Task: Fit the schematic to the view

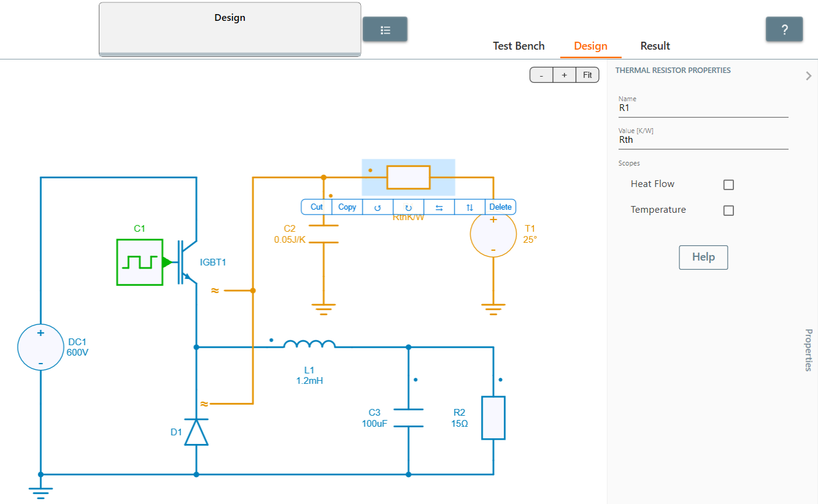Action: [x=587, y=75]
